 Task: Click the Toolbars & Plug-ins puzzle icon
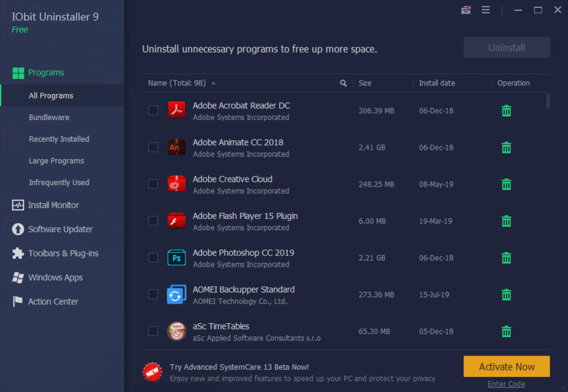pyautogui.click(x=18, y=253)
